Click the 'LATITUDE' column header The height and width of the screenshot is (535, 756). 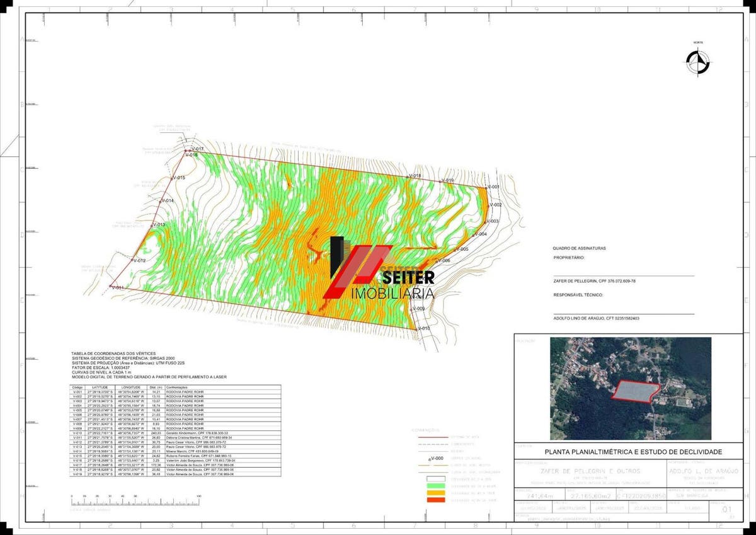(101, 387)
